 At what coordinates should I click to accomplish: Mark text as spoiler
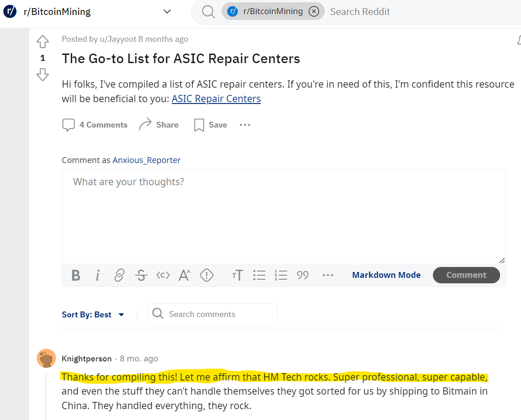pos(206,275)
